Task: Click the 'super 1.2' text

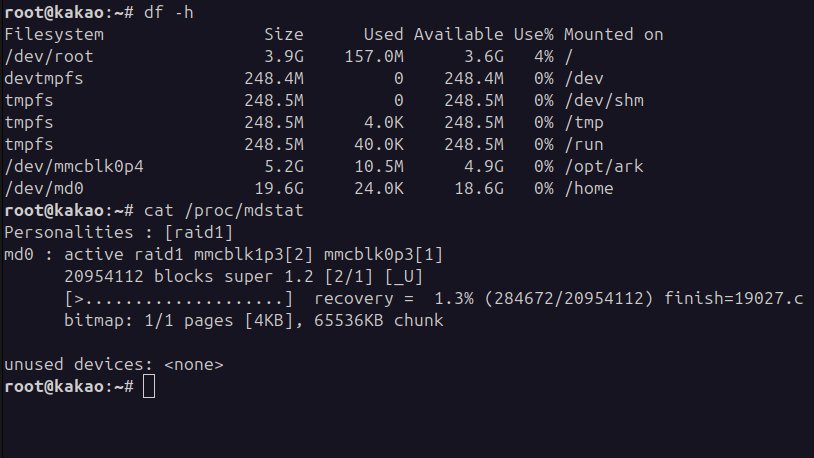Action: 269,276
